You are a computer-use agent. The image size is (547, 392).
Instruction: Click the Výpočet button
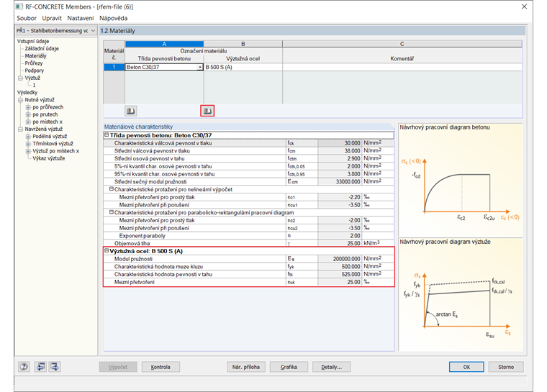click(x=118, y=367)
